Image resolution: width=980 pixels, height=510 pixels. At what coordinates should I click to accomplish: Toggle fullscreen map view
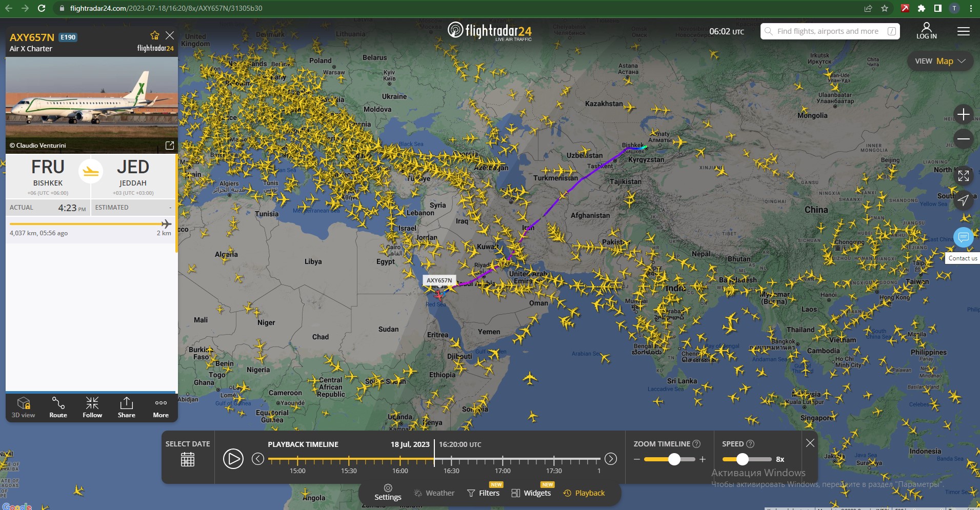point(964,176)
